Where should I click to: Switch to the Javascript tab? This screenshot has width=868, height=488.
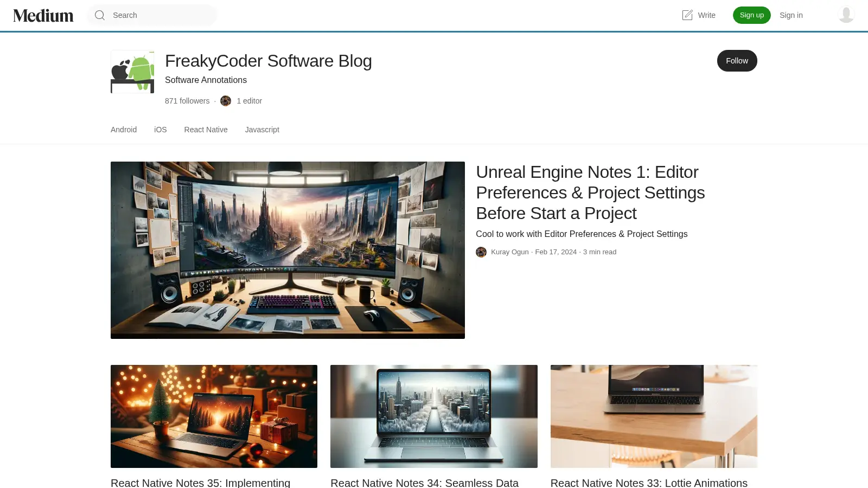[262, 130]
